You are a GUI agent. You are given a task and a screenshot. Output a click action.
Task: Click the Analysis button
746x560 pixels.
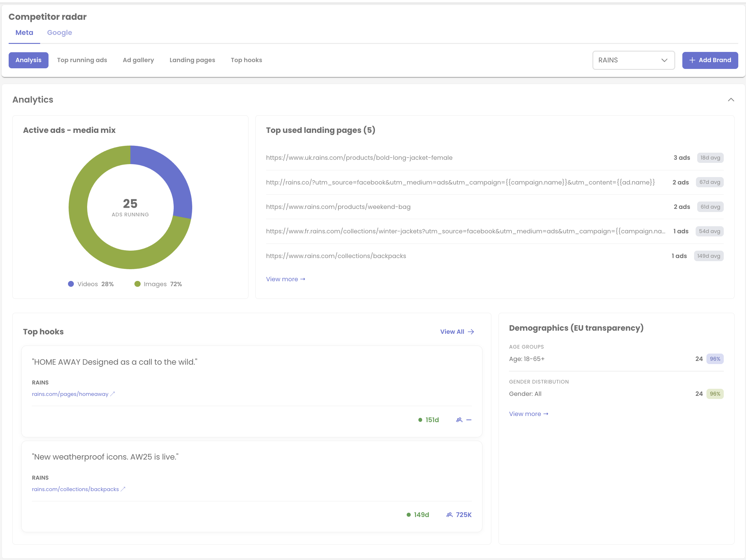[x=28, y=60]
